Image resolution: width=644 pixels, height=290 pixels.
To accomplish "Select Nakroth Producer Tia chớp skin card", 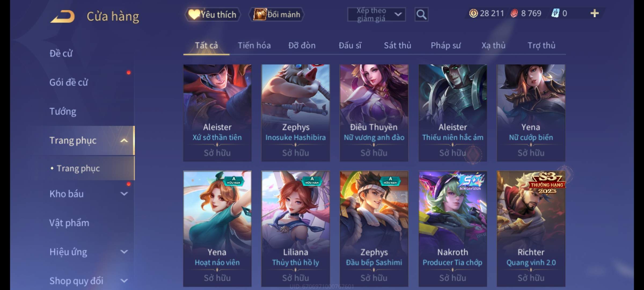I will click(x=453, y=229).
